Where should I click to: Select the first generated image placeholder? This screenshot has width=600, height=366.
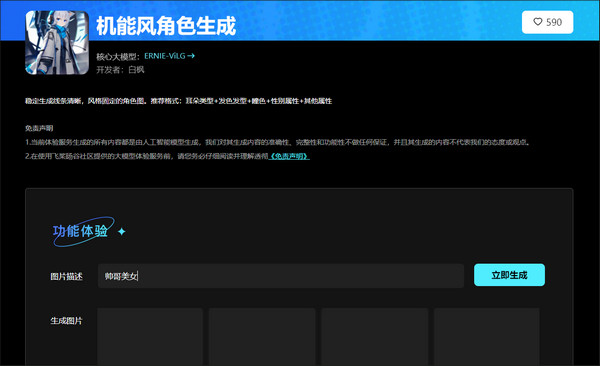(x=150, y=337)
